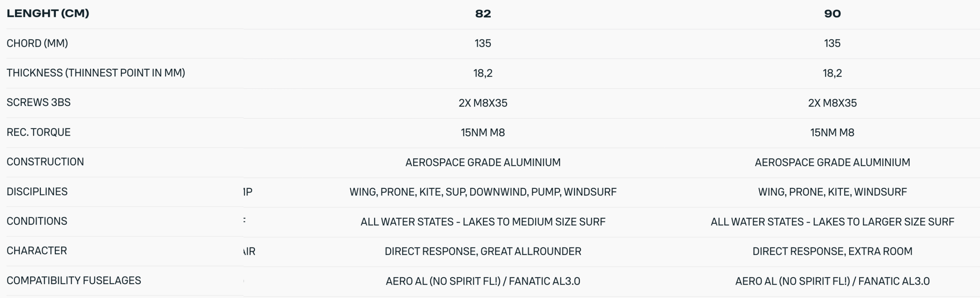Click the COMPATIBILITY FUSELAGES row label
Image resolution: width=980 pixels, height=298 pixels.
point(74,280)
